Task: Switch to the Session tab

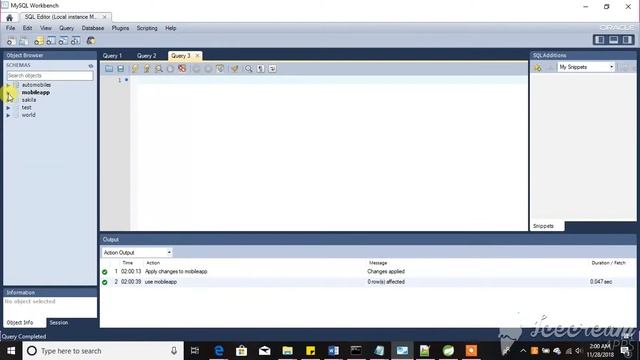Action: (59, 322)
